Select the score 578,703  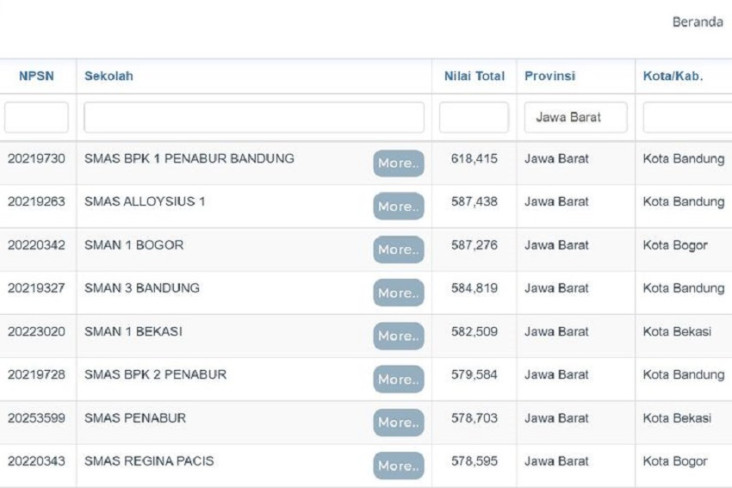point(474,418)
